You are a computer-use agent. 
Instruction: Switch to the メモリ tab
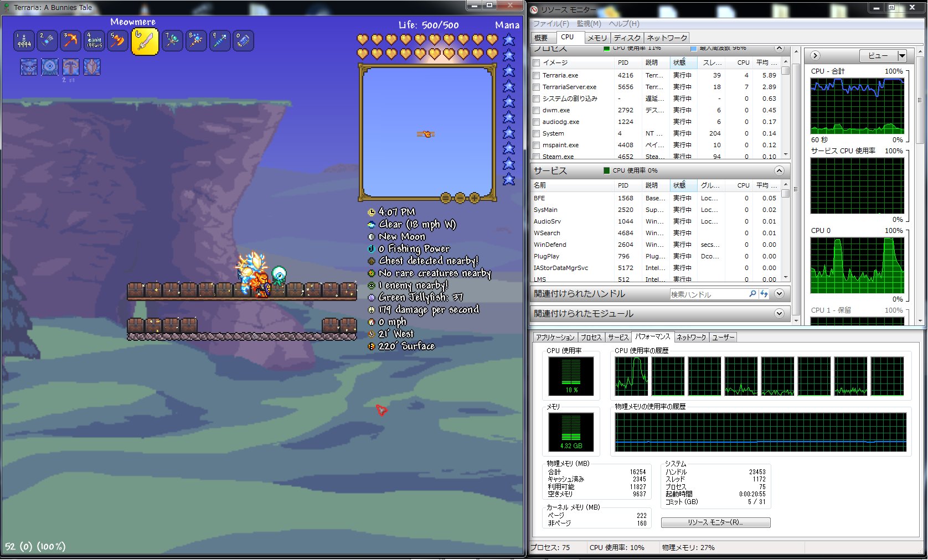point(597,38)
